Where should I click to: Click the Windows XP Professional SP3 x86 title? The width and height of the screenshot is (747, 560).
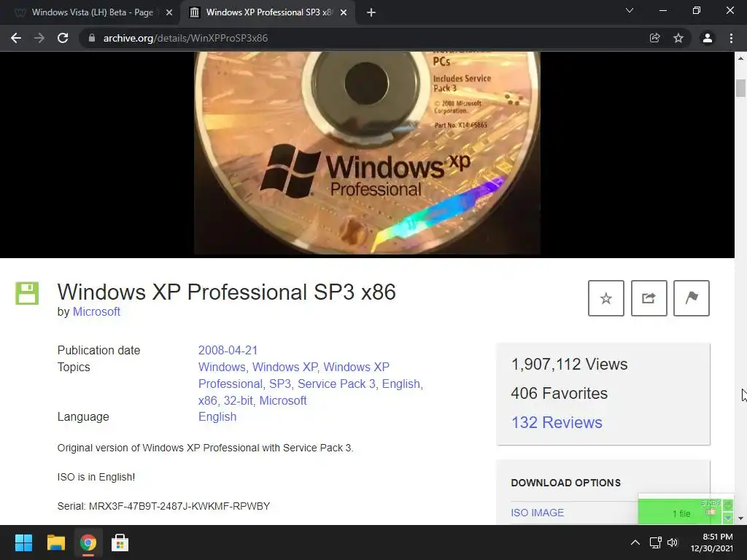pos(227,292)
